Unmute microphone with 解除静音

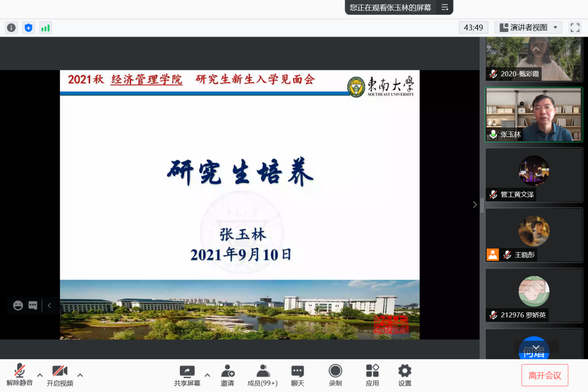click(x=19, y=375)
